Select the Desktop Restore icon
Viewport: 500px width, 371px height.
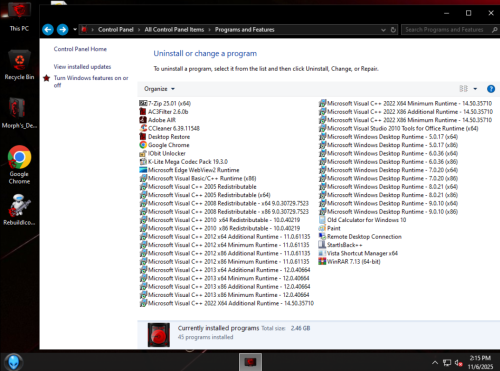pyautogui.click(x=143, y=137)
